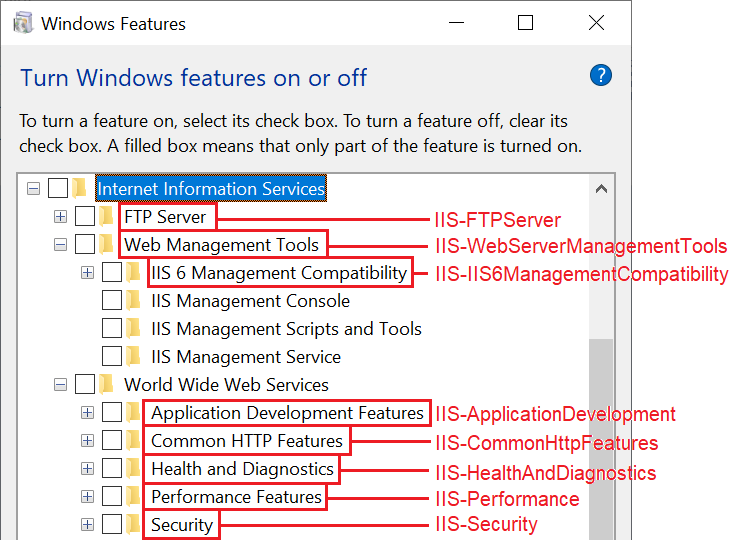The height and width of the screenshot is (540, 740).
Task: Enable the Internet Information Services checkbox
Action: pyautogui.click(x=58, y=188)
